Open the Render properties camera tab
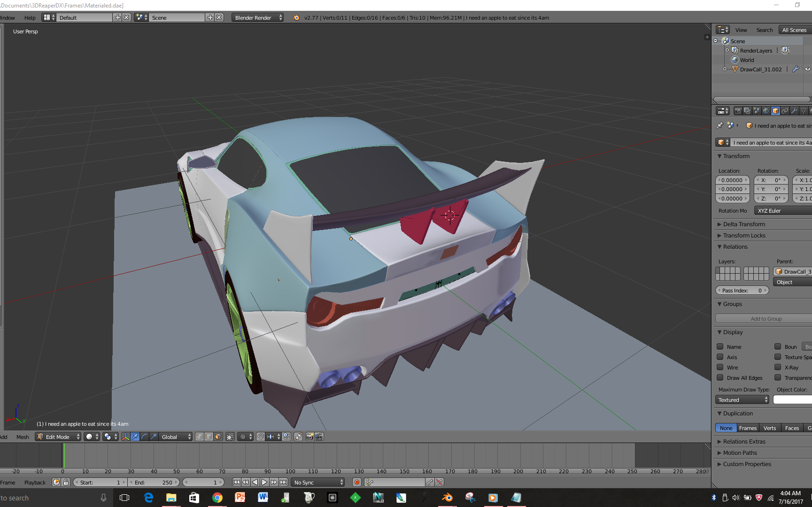Viewport: 812px width, 507px height. coord(738,111)
